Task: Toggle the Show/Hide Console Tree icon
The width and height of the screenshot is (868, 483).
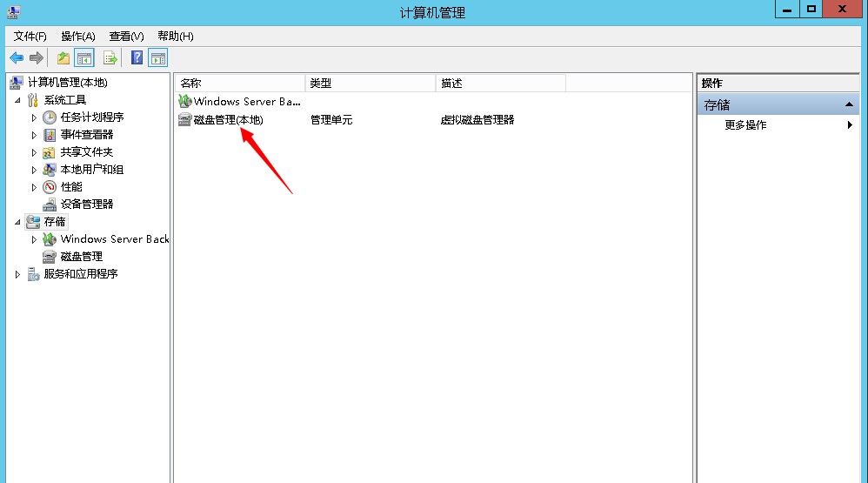Action: coord(84,58)
